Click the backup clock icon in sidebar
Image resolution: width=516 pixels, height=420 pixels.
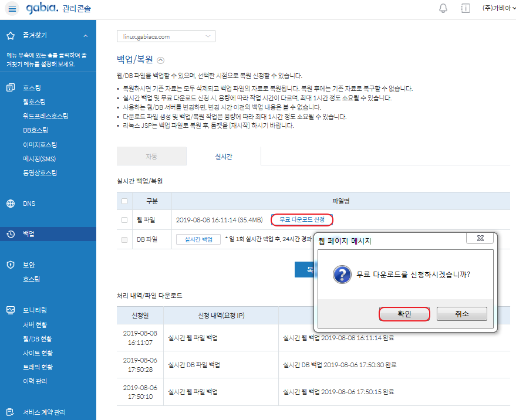click(x=11, y=235)
